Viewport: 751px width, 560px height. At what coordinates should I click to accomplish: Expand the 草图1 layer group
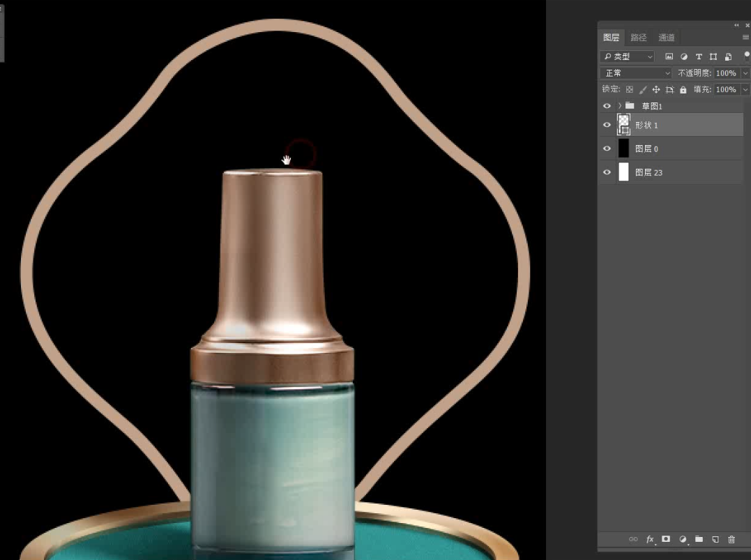point(619,106)
